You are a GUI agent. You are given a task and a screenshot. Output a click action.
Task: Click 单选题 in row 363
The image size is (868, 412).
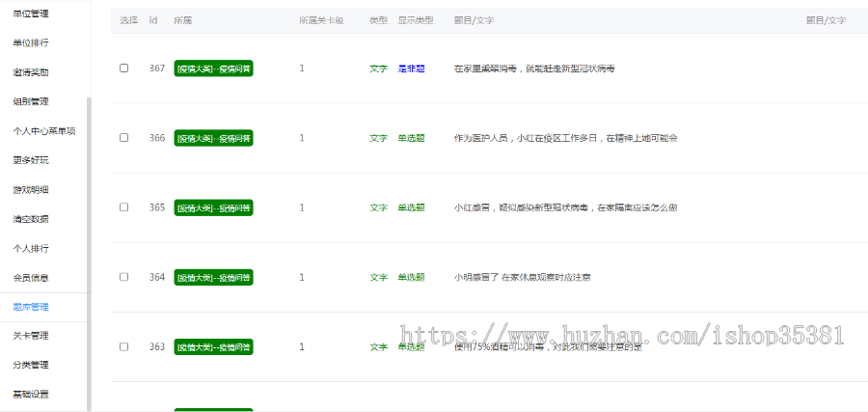(411, 347)
